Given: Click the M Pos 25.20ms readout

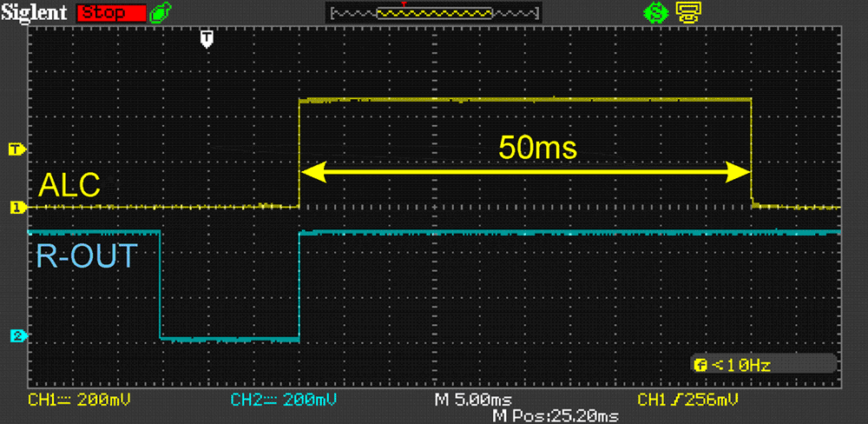Looking at the screenshot, I should [556, 416].
